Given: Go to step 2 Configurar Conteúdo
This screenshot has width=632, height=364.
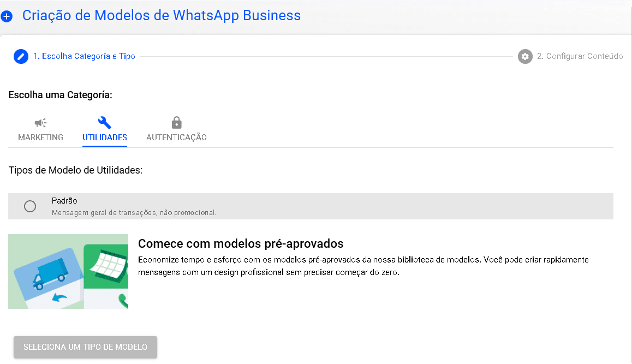Looking at the screenshot, I should click(580, 56).
